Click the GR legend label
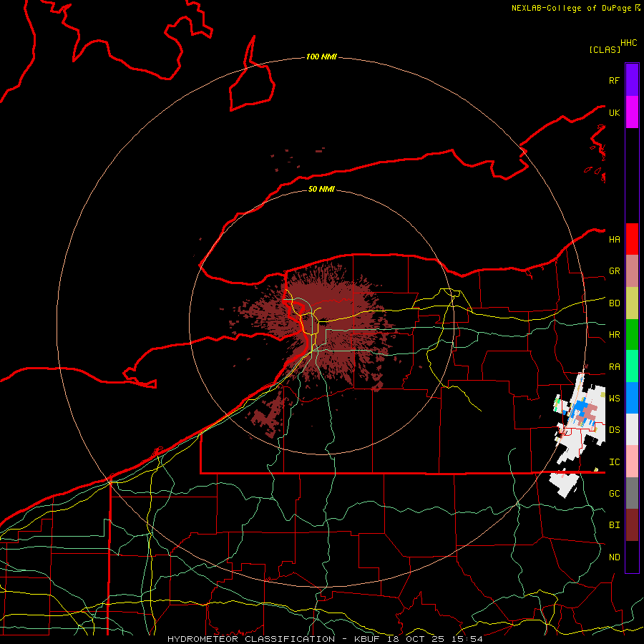644x644 pixels. (x=614, y=271)
